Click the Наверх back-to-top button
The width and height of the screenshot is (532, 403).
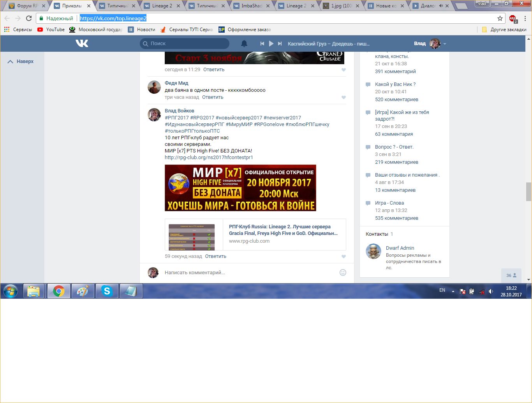point(21,61)
